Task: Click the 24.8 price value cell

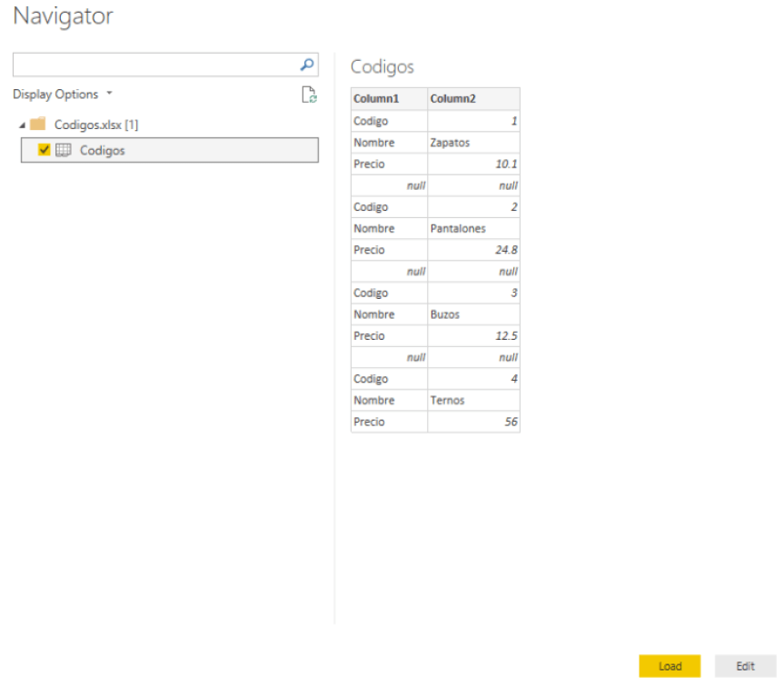Action: click(x=472, y=250)
